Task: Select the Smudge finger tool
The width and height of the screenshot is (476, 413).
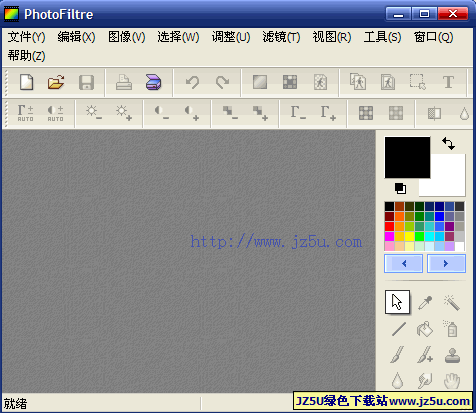Action: click(x=425, y=381)
